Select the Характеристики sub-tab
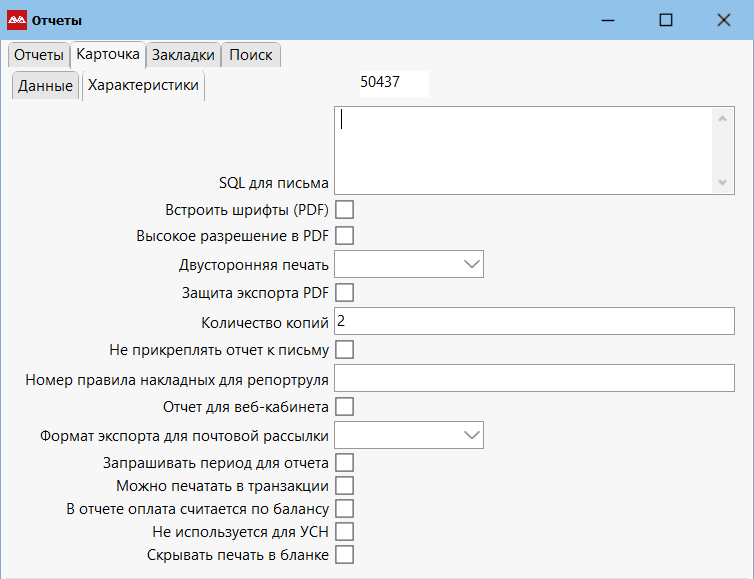The height and width of the screenshot is (579, 754). 143,86
